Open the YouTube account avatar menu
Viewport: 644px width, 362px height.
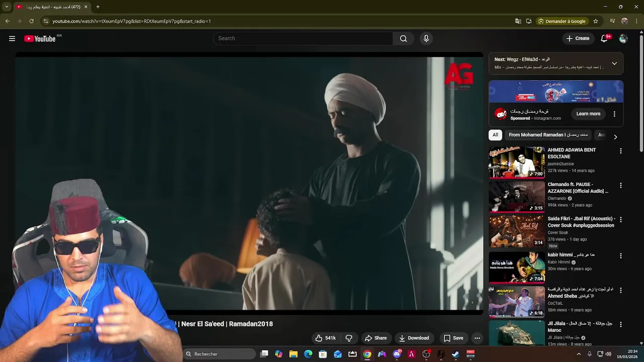(623, 39)
